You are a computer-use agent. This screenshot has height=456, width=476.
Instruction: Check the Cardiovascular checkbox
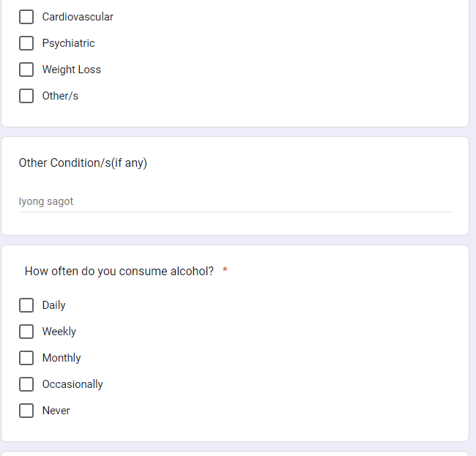26,17
